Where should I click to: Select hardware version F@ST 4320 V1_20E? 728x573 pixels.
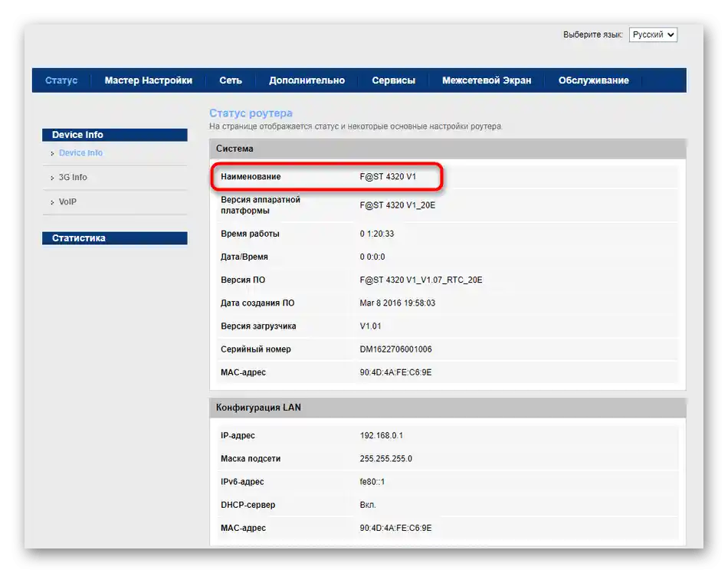(398, 205)
